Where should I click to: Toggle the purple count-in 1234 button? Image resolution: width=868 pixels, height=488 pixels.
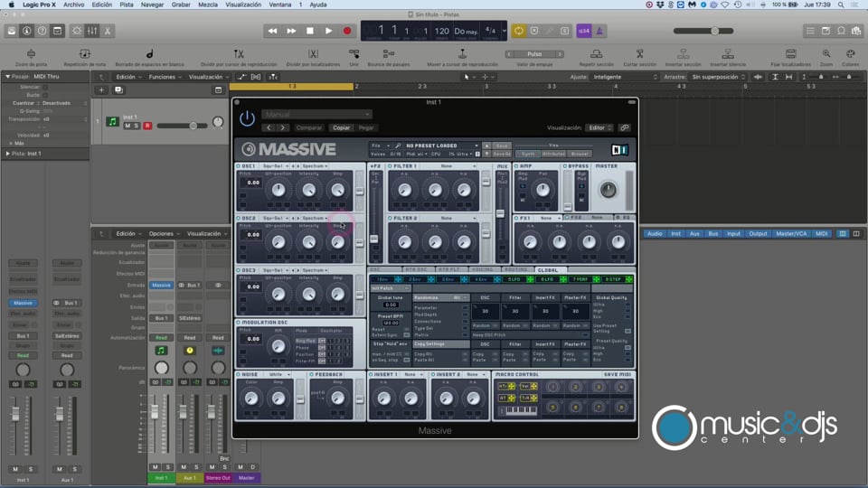tap(584, 31)
